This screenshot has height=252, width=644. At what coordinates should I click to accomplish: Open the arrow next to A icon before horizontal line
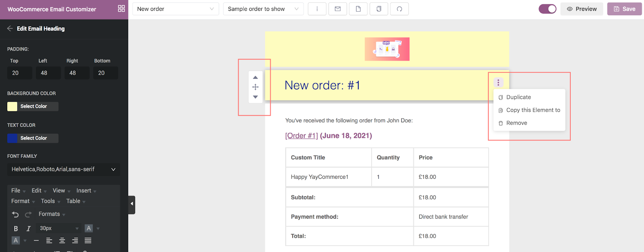tap(25, 241)
